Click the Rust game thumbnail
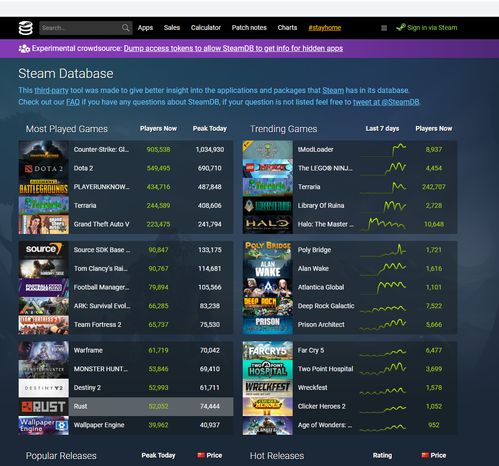 click(44, 407)
